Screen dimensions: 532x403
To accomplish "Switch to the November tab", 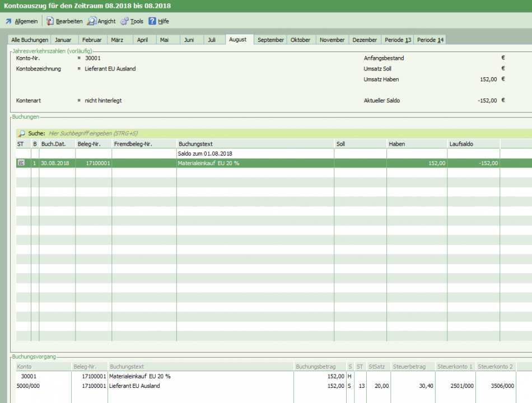I will [332, 40].
